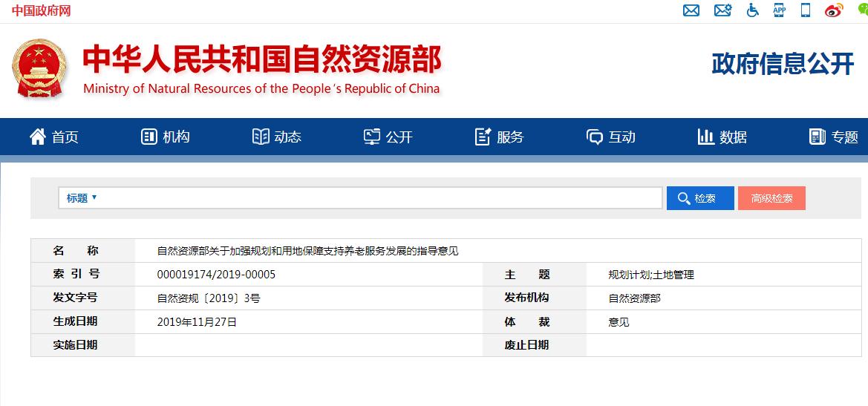868x406 pixels.
Task: Open the 机构 menu item
Action: (x=177, y=137)
